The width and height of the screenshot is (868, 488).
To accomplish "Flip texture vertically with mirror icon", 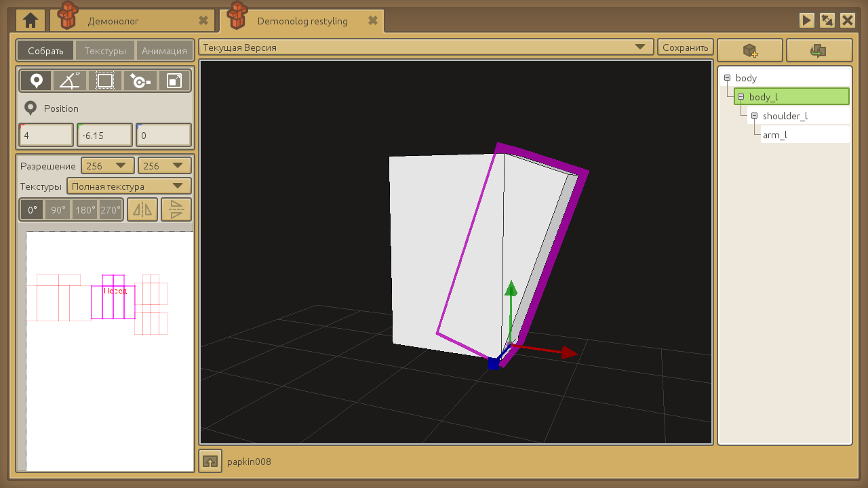I will pyautogui.click(x=176, y=210).
